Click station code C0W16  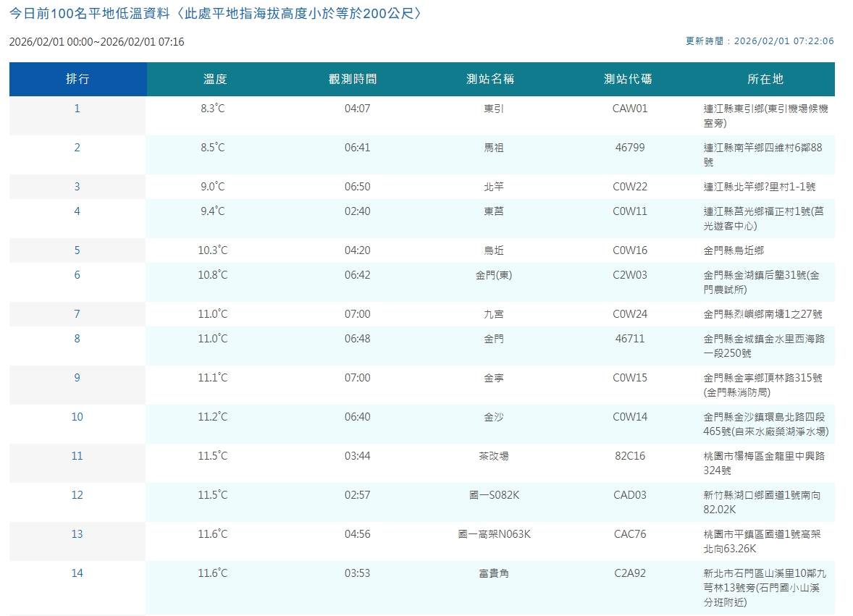pyautogui.click(x=630, y=250)
